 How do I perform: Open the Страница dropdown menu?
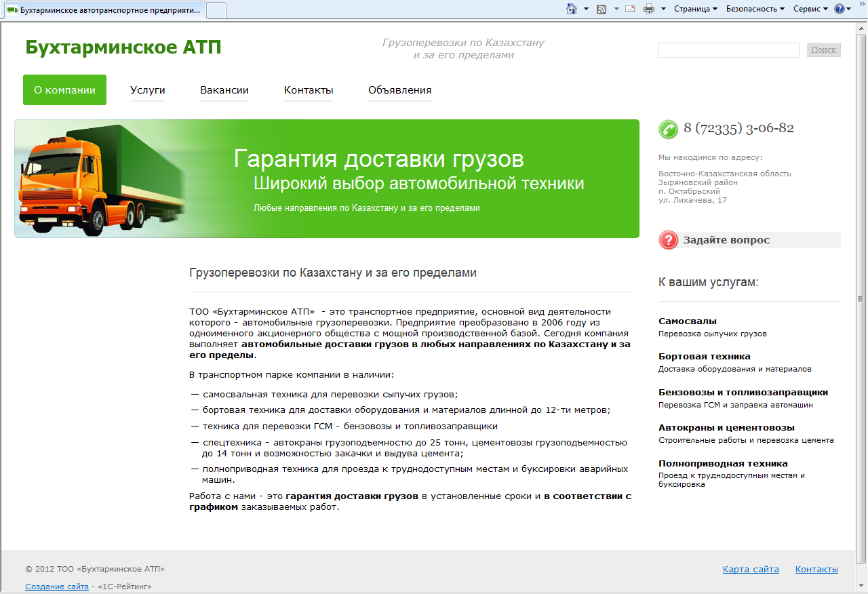[696, 9]
